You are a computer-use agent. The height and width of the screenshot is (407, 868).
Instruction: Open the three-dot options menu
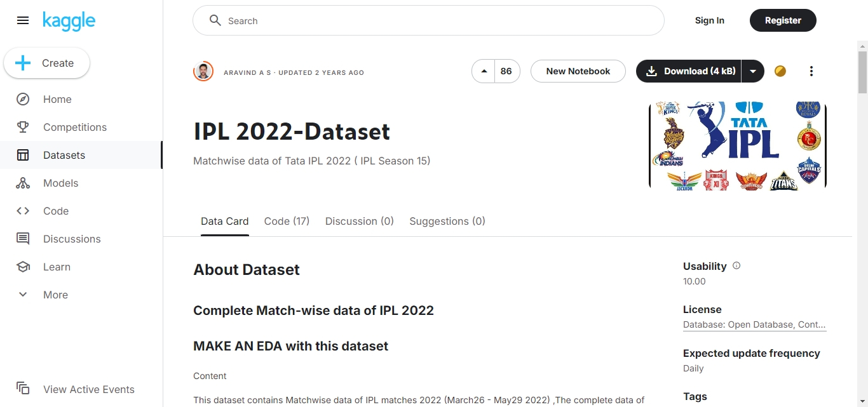[811, 71]
